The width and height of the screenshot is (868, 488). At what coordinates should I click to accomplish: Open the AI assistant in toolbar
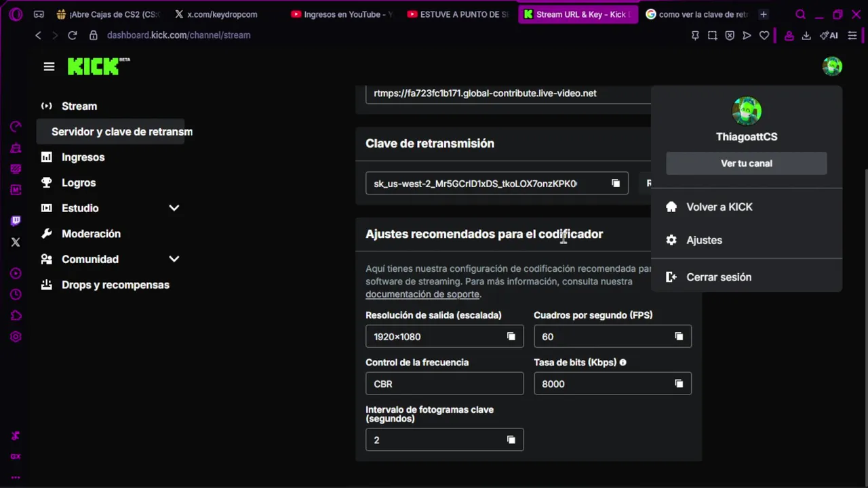(829, 35)
